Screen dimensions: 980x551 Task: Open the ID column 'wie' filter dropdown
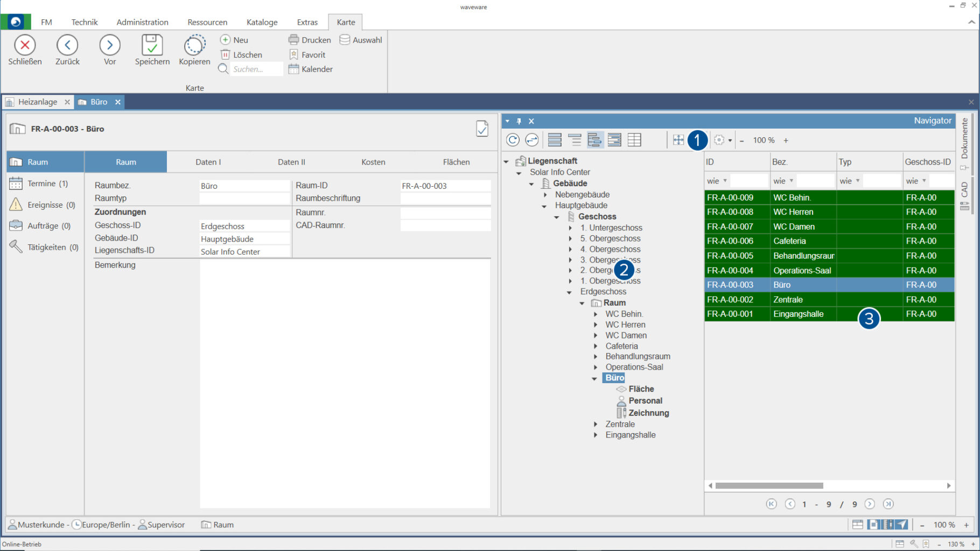point(725,181)
